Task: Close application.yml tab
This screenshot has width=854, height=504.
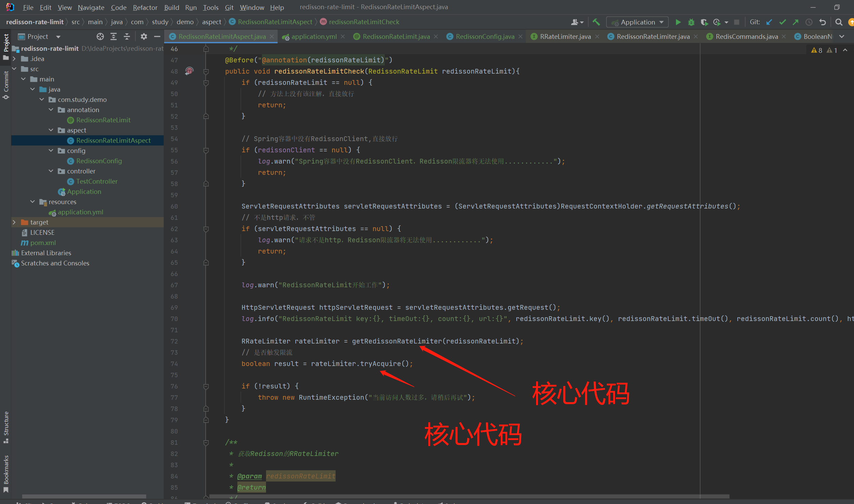Action: click(343, 36)
